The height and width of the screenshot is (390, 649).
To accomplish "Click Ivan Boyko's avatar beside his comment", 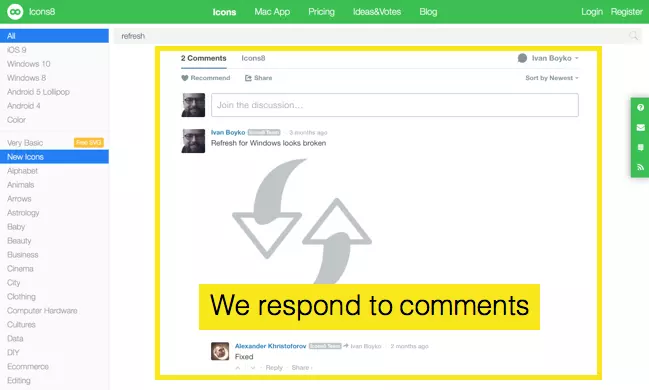I will coord(193,141).
